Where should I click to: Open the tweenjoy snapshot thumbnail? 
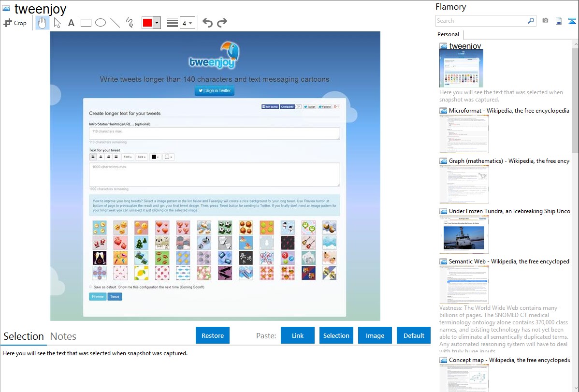[461, 69]
